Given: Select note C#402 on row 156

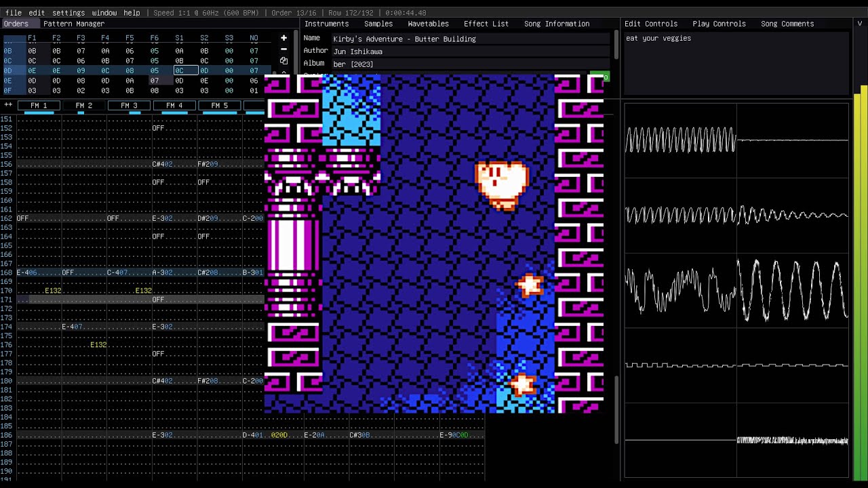Looking at the screenshot, I should 162,164.
